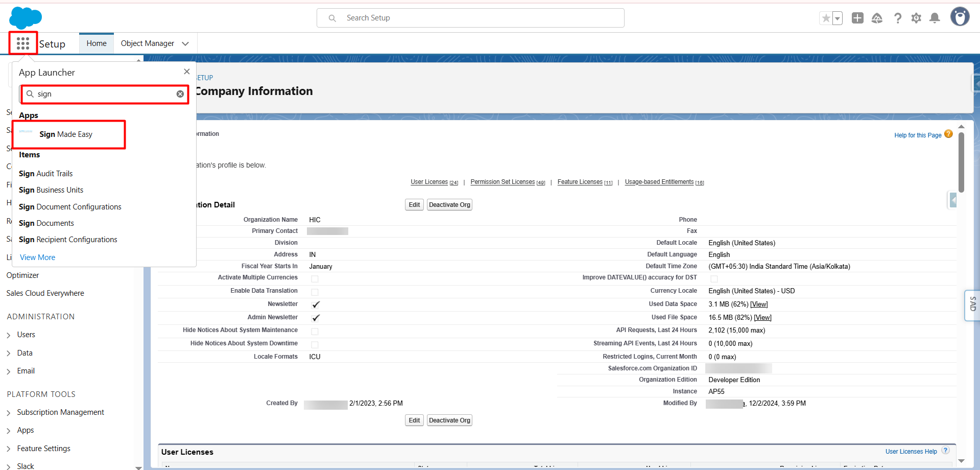Toggle Activate Multiple Currencies checkbox
The height and width of the screenshot is (470, 980).
pyautogui.click(x=315, y=279)
